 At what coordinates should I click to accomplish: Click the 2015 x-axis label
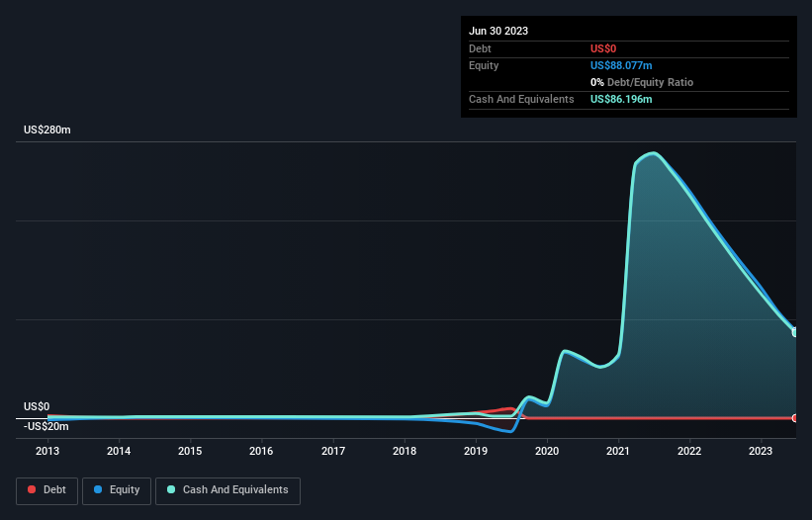click(190, 451)
